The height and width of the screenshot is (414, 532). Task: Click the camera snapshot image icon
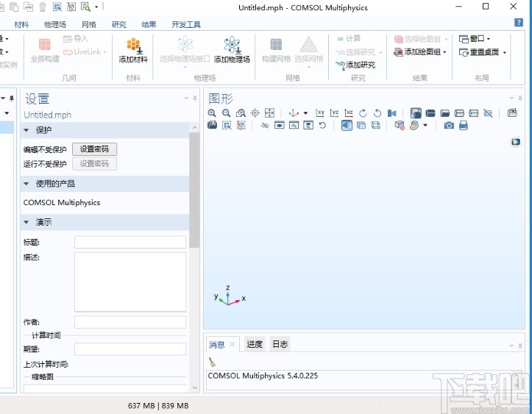(449, 126)
